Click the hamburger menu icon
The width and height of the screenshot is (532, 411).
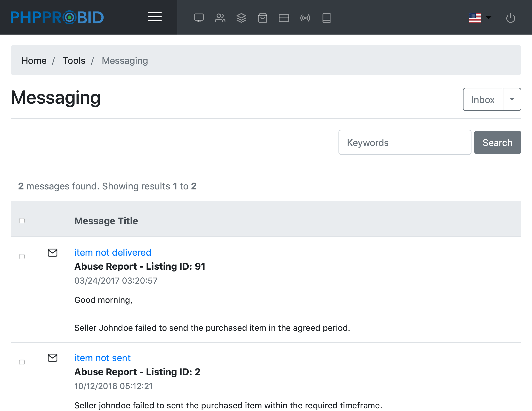155,17
